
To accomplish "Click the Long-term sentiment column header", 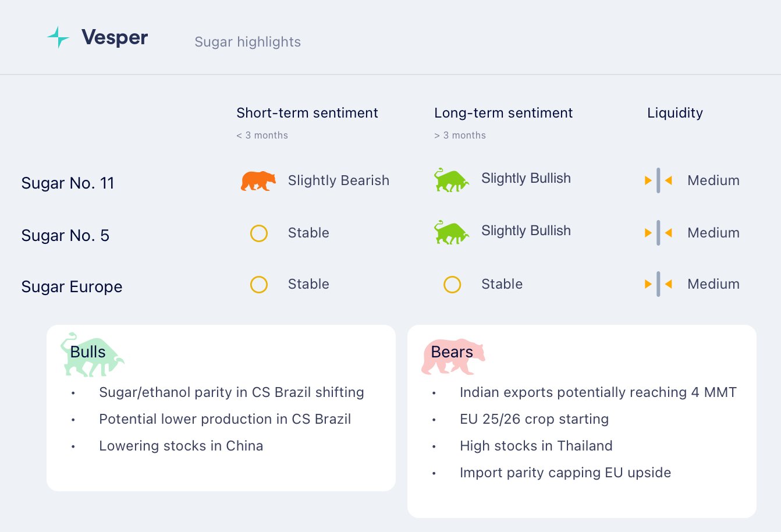I will coord(503,113).
